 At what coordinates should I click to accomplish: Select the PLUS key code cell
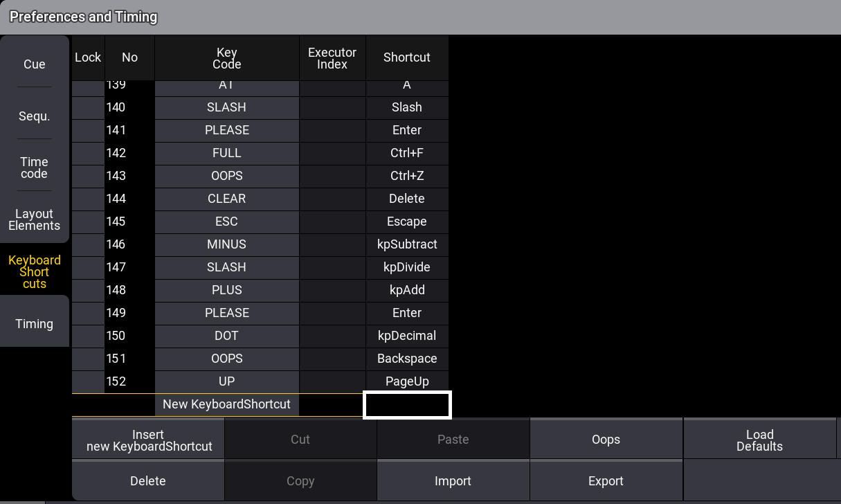point(227,290)
